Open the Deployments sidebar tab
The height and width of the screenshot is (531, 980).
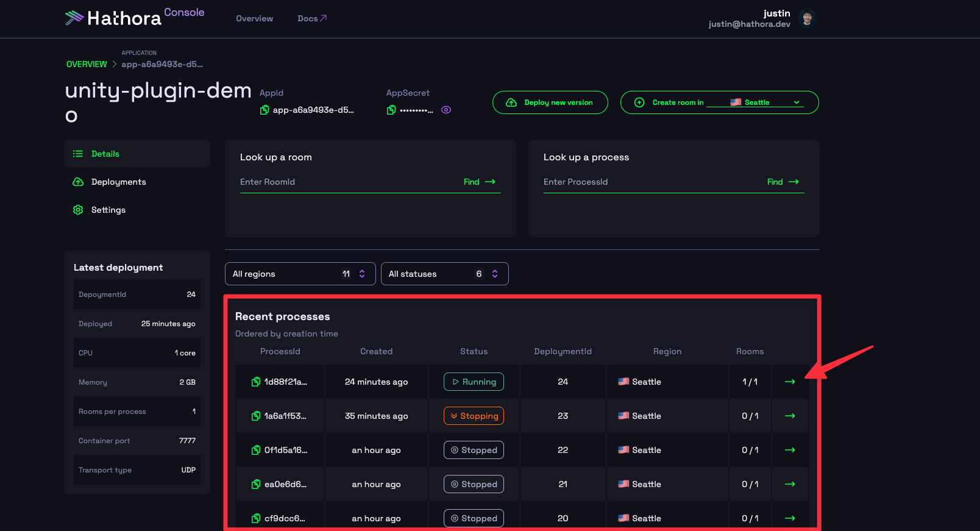point(137,182)
